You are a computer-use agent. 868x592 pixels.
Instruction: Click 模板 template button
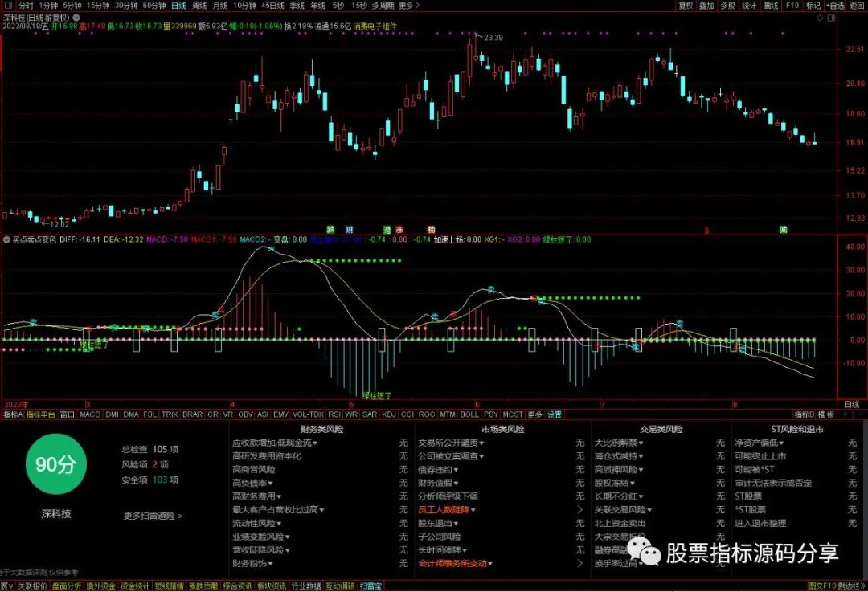[x=826, y=414]
